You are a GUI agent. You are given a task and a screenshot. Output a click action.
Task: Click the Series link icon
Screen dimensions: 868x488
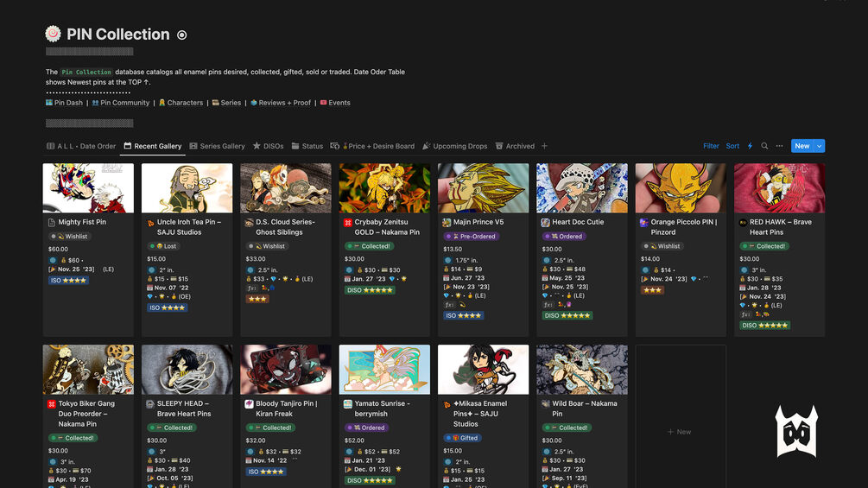pos(215,103)
